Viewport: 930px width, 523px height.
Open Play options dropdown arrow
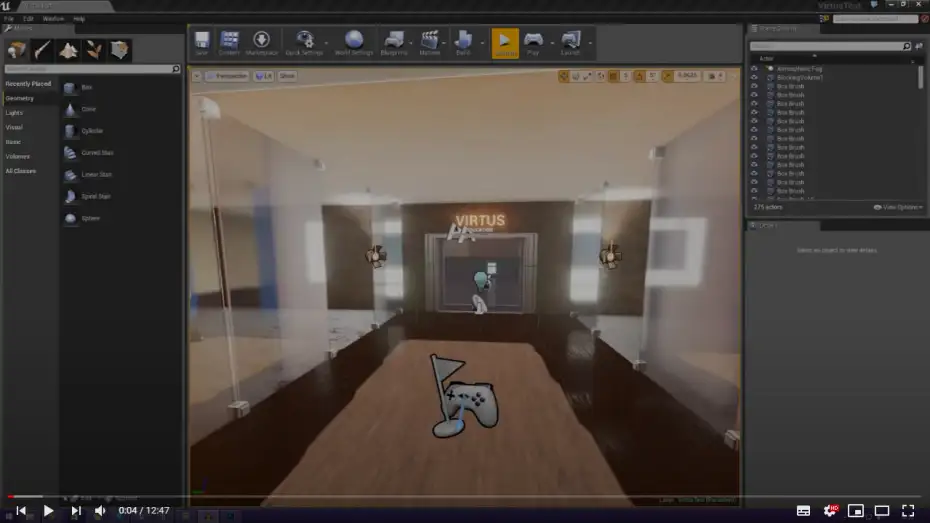(552, 43)
